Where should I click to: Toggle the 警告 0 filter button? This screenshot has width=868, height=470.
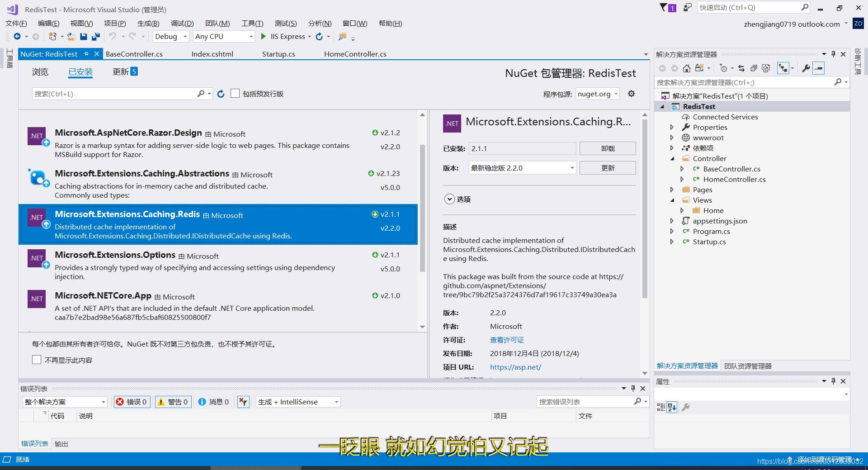pyautogui.click(x=173, y=402)
